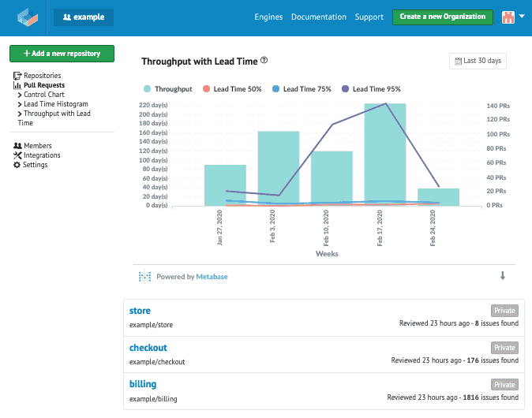Screen dimensions: 532x418
Task: Open Settings in the sidebar
Action: click(35, 165)
